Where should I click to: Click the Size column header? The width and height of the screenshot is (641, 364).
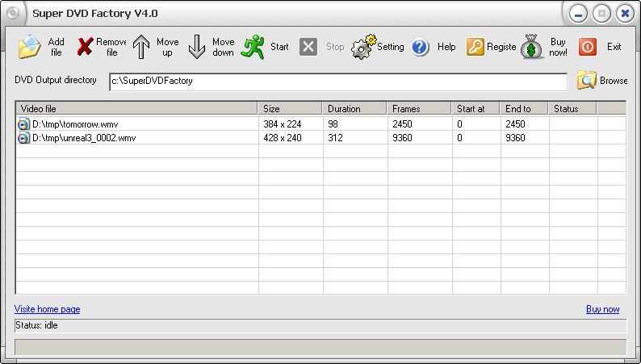290,109
